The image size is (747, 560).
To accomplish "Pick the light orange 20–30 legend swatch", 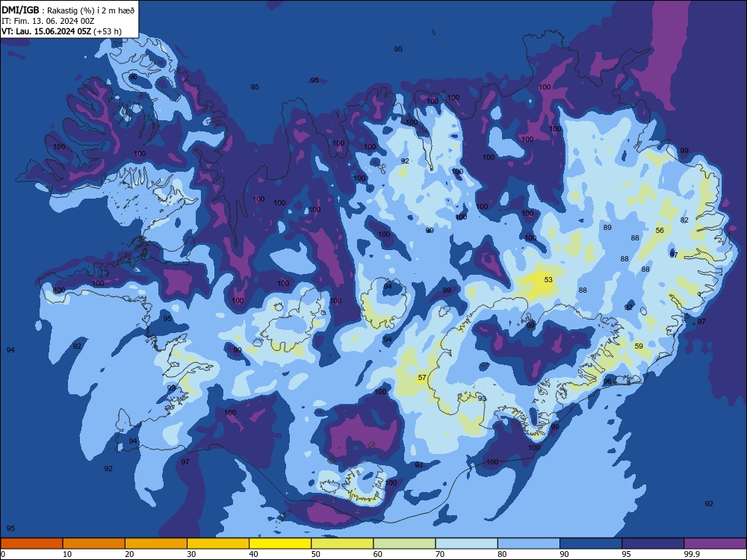I will (x=156, y=544).
